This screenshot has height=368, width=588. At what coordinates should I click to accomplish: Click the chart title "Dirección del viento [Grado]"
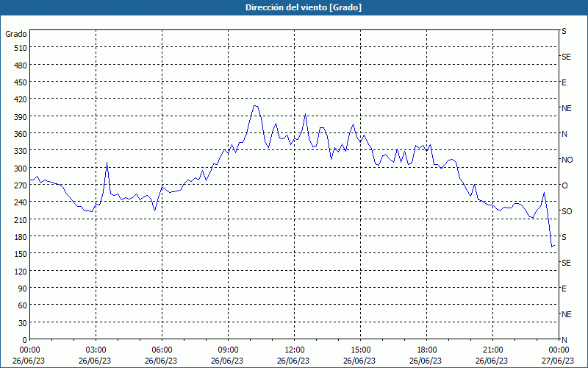[x=304, y=7]
